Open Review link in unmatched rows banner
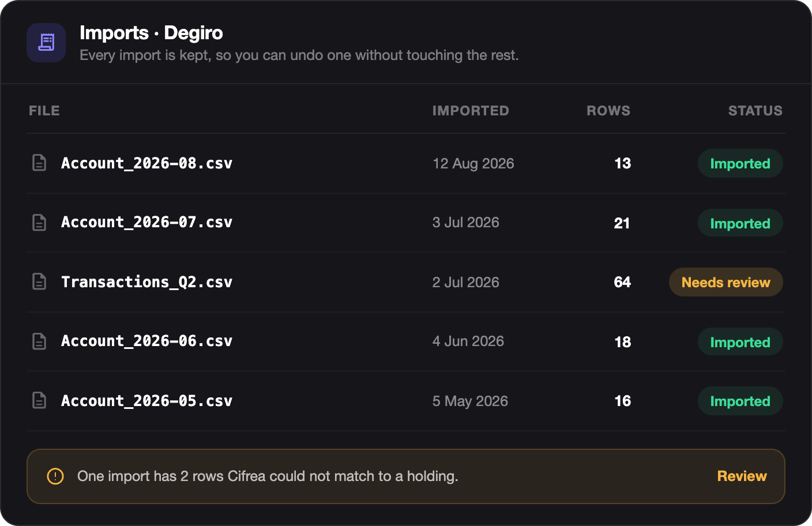 [x=742, y=476]
